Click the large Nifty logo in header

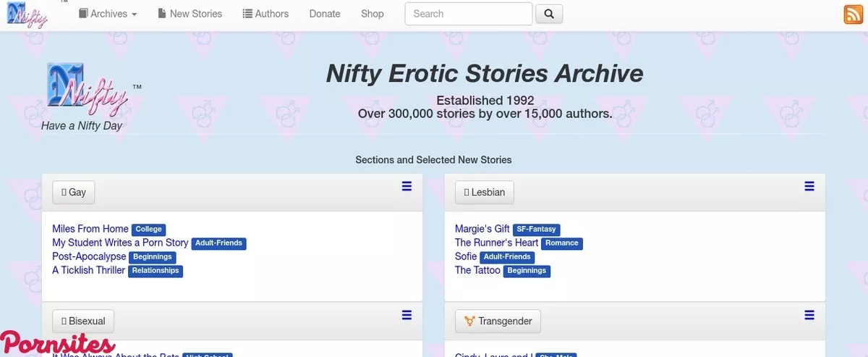click(x=87, y=91)
